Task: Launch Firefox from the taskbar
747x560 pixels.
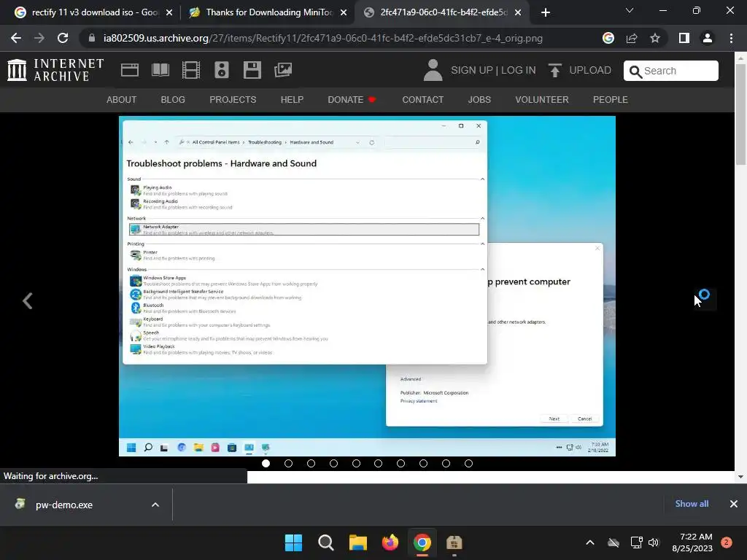Action: [x=390, y=542]
